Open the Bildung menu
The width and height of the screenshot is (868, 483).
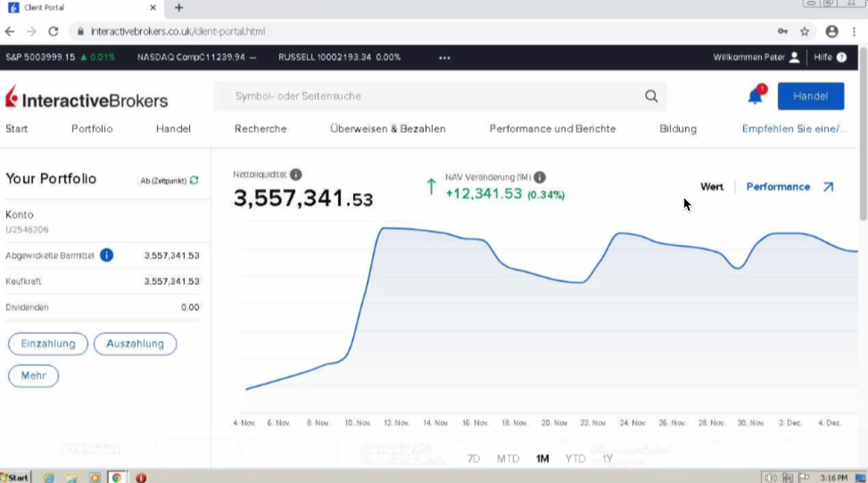coord(678,128)
